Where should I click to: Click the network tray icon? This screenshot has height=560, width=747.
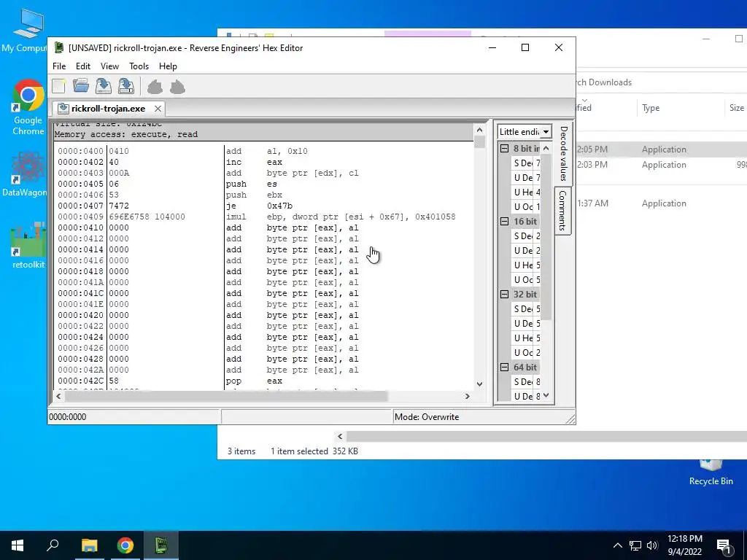coord(635,545)
